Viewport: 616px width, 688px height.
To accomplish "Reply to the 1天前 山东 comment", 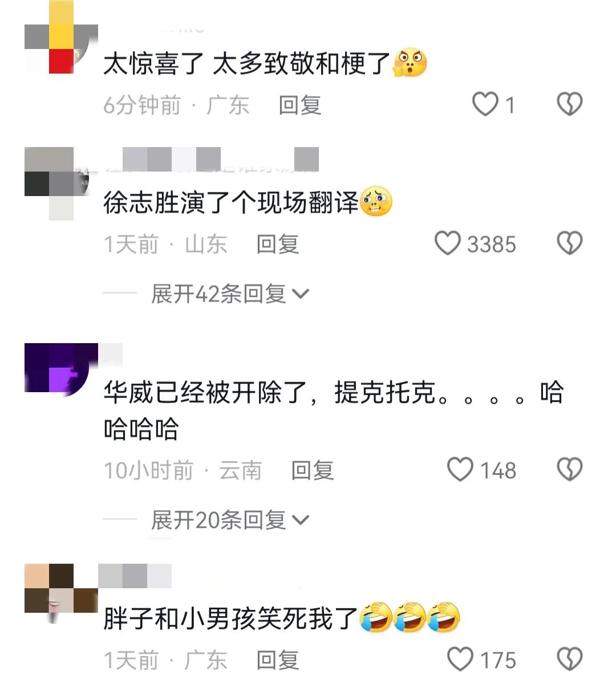I will tap(278, 244).
